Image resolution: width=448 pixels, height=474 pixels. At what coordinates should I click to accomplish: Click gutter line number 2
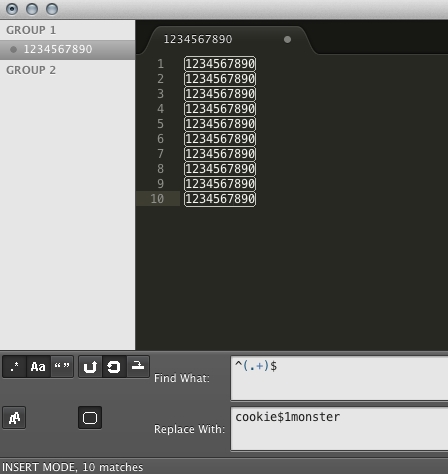[161, 79]
